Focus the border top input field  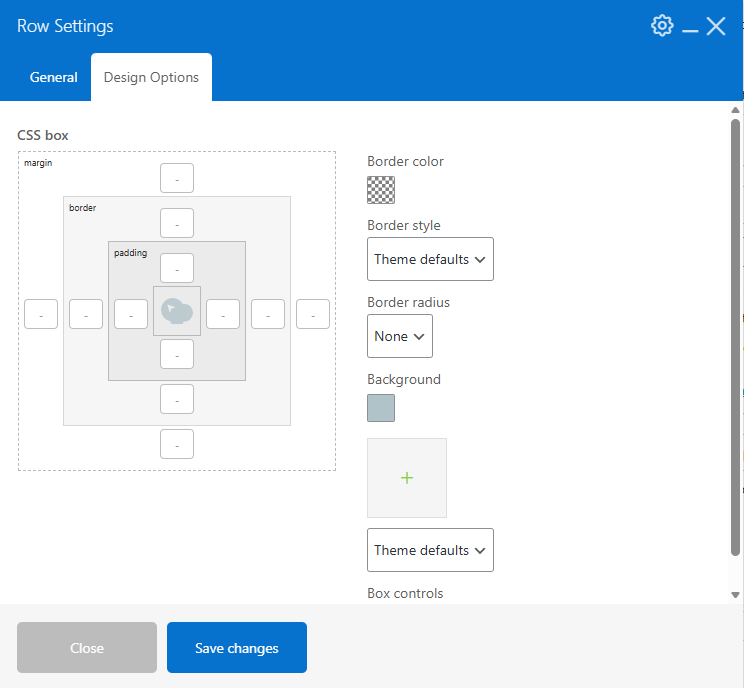coord(177,223)
